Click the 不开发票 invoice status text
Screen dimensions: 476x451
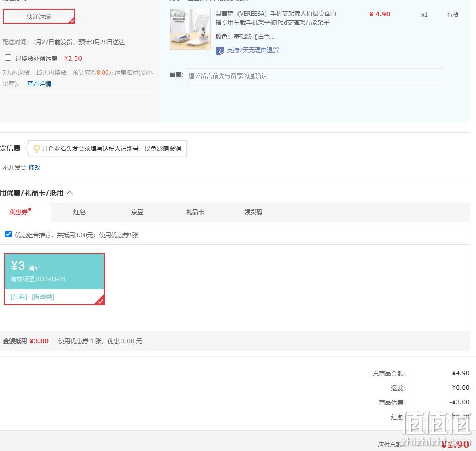click(x=14, y=168)
